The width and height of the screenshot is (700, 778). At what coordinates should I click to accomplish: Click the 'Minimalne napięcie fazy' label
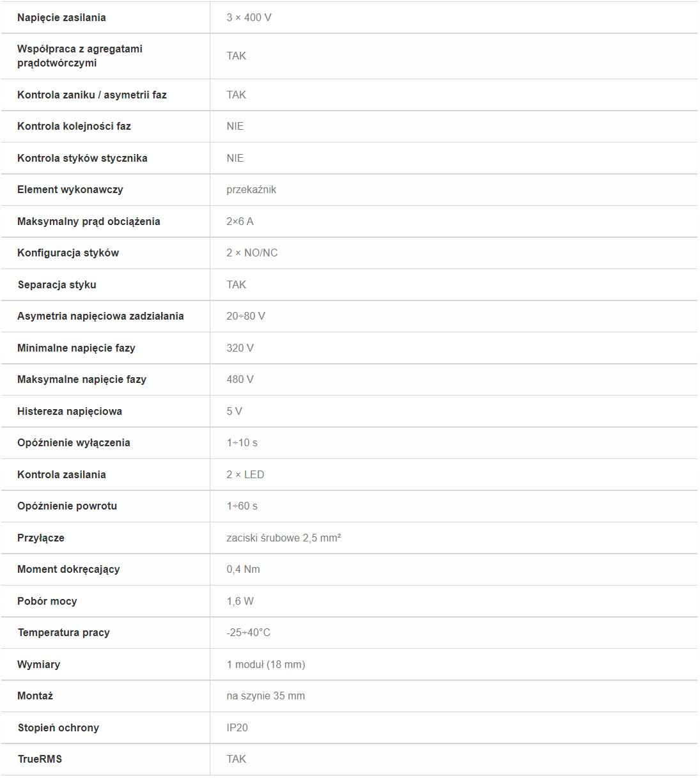coord(76,348)
